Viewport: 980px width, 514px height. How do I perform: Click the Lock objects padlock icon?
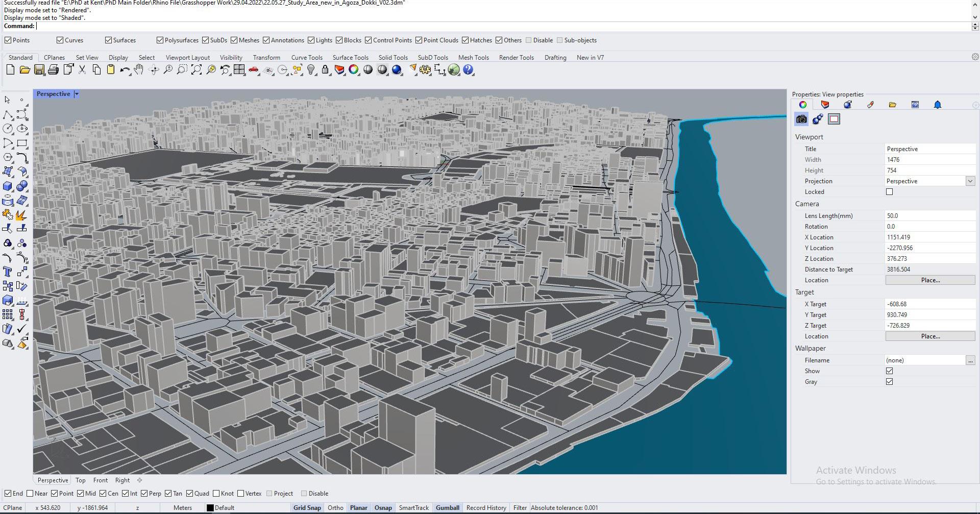[x=325, y=70]
